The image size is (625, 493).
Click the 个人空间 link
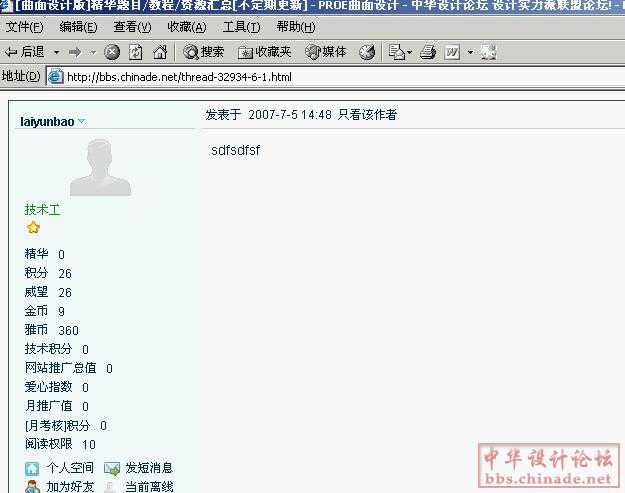pyautogui.click(x=70, y=467)
